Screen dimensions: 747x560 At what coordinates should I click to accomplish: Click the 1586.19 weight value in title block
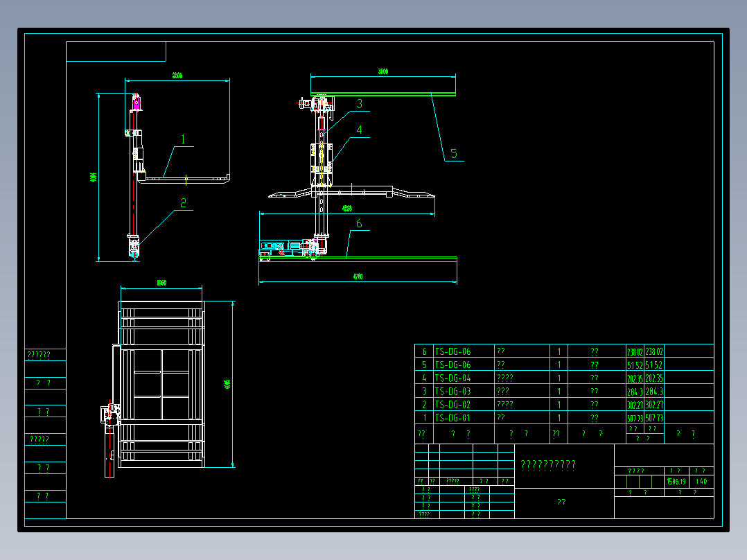[676, 482]
